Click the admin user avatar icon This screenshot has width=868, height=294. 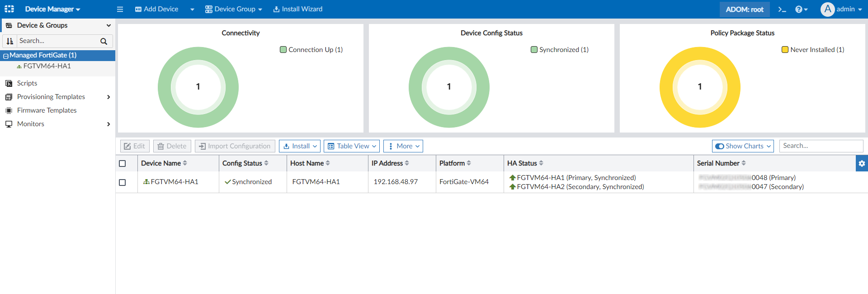(827, 9)
